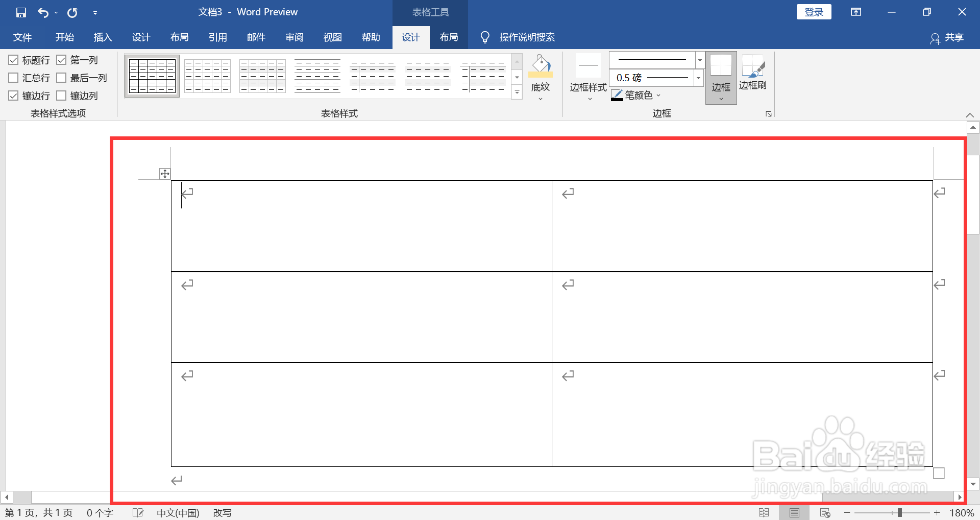Open the 笔颜色 pen color dropdown arrow
The width and height of the screenshot is (980, 520).
658,96
